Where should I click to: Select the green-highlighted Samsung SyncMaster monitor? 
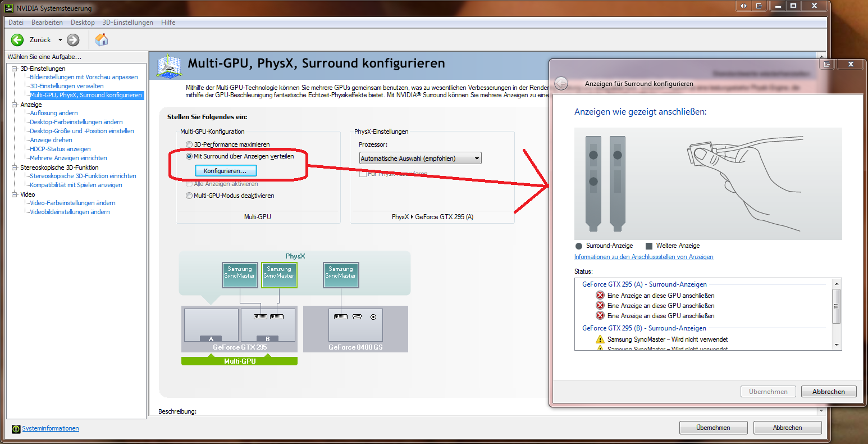[279, 275]
